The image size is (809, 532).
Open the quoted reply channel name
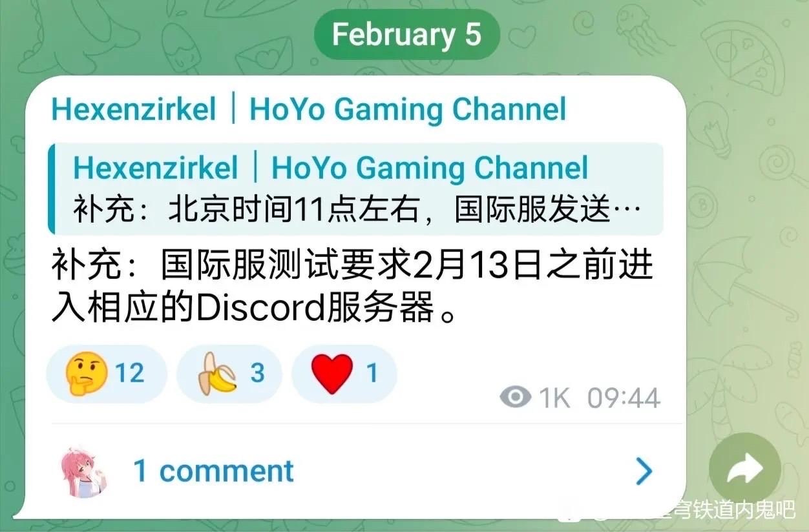click(331, 168)
